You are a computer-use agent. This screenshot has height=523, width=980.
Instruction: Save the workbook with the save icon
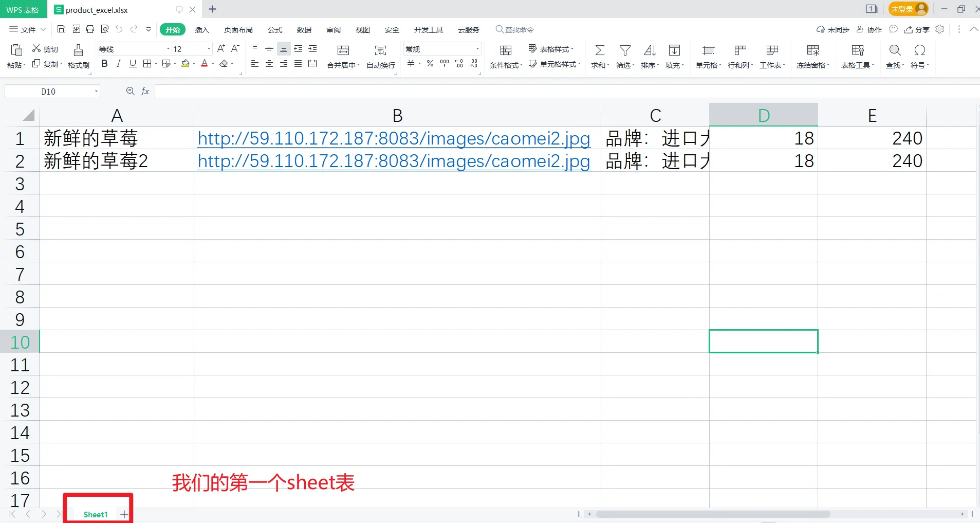point(61,29)
